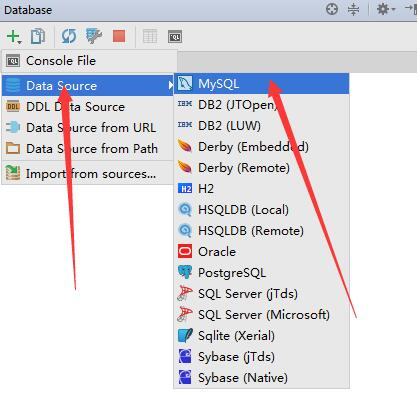Select PostgreSQL data source
The image size is (417, 406).
(262, 273)
